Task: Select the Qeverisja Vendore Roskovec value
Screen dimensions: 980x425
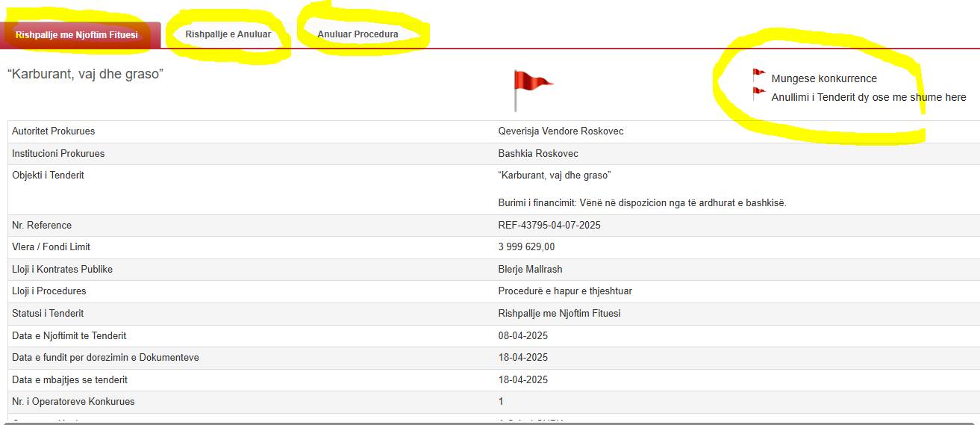Action: click(x=561, y=131)
